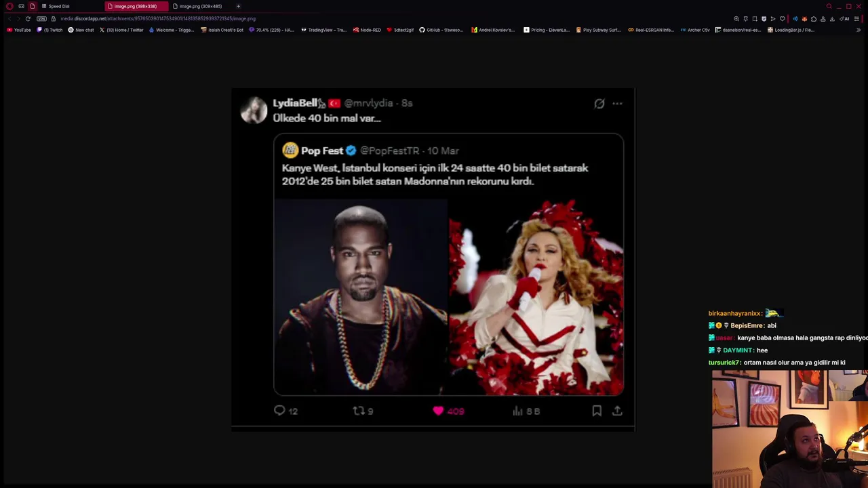Image resolution: width=868 pixels, height=488 pixels.
Task: Click the tweet text 'Ülkede 40 bin mal var...'
Action: [x=327, y=118]
